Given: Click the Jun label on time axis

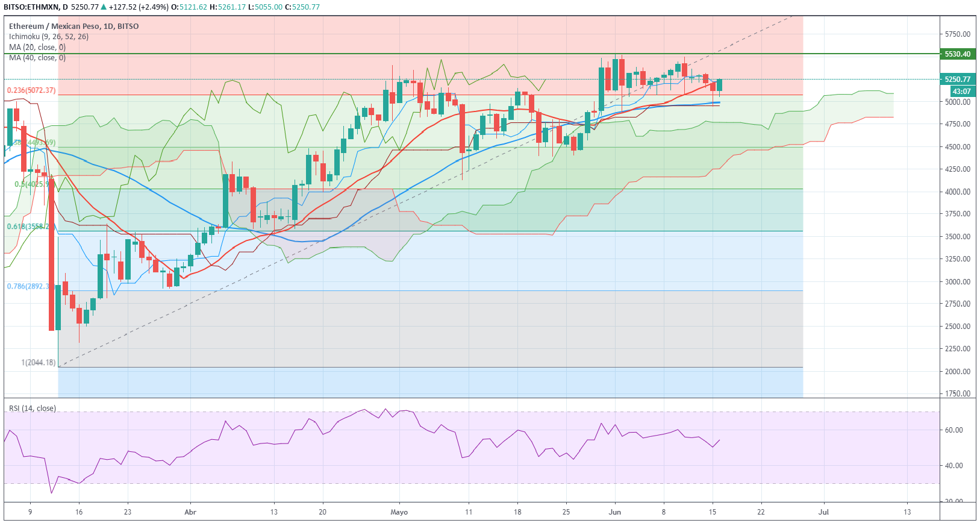Looking at the screenshot, I should [x=615, y=512].
